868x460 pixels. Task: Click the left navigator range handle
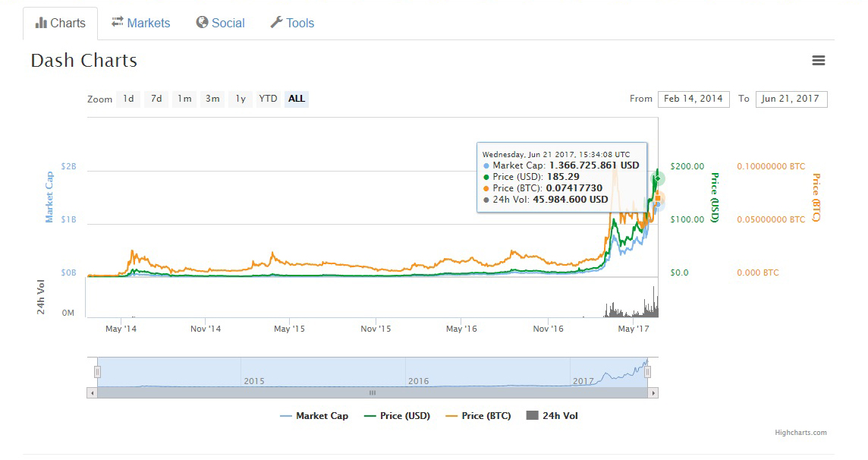97,372
